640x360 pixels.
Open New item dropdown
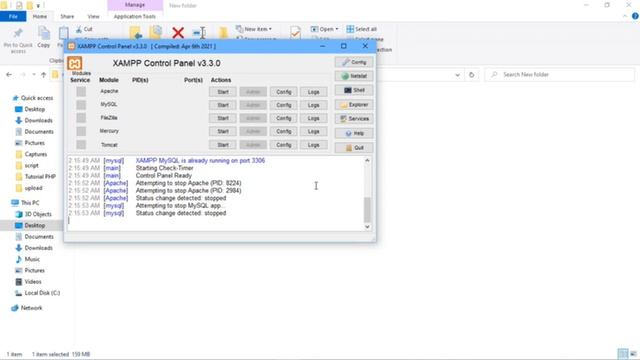(254, 29)
